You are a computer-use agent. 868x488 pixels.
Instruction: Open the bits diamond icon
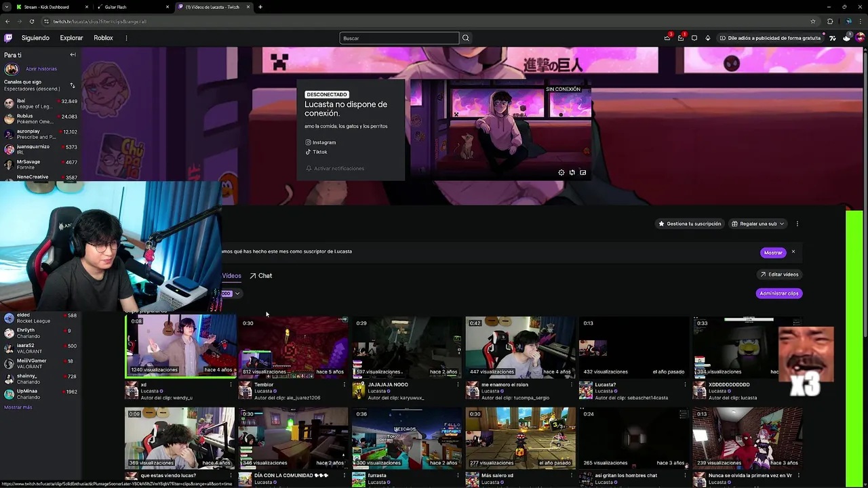708,38
